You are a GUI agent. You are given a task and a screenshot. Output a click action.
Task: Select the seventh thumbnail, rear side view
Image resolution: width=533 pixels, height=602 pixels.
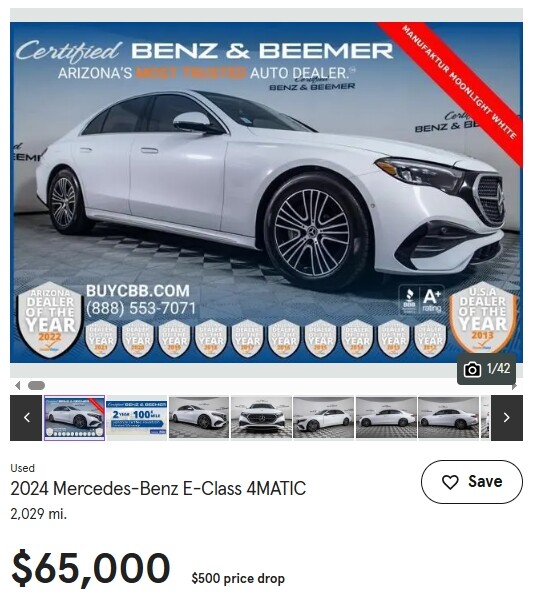tap(448, 418)
